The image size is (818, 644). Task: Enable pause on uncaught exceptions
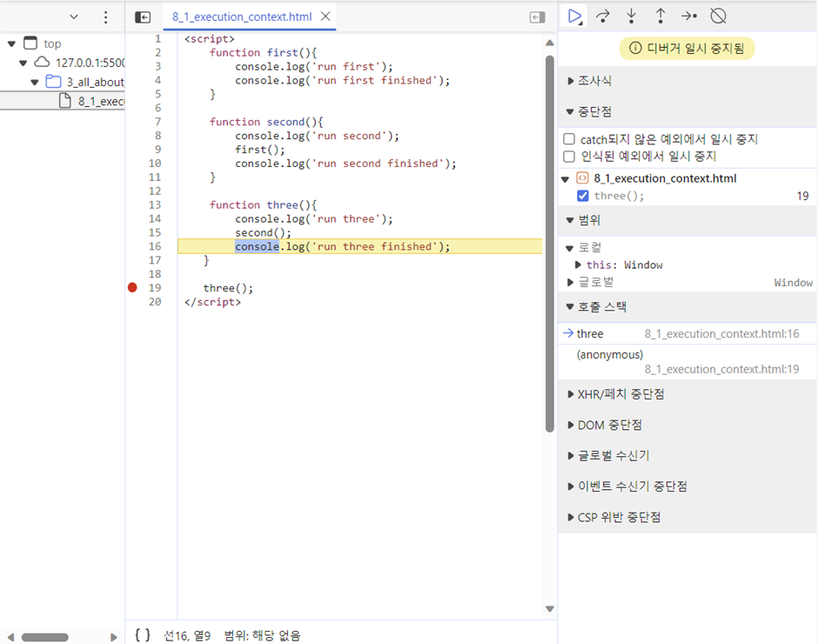[x=569, y=139]
